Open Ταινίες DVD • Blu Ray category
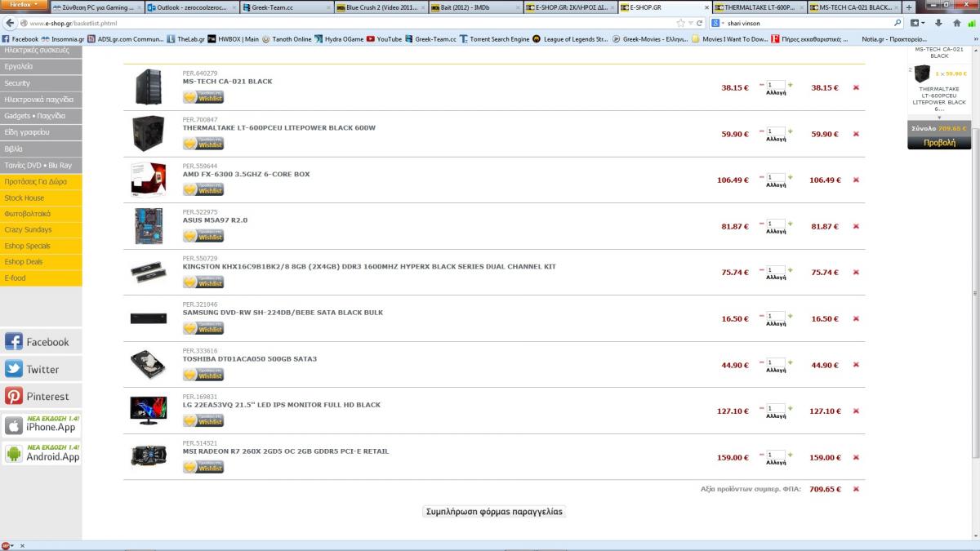Image resolution: width=980 pixels, height=551 pixels. point(41,166)
